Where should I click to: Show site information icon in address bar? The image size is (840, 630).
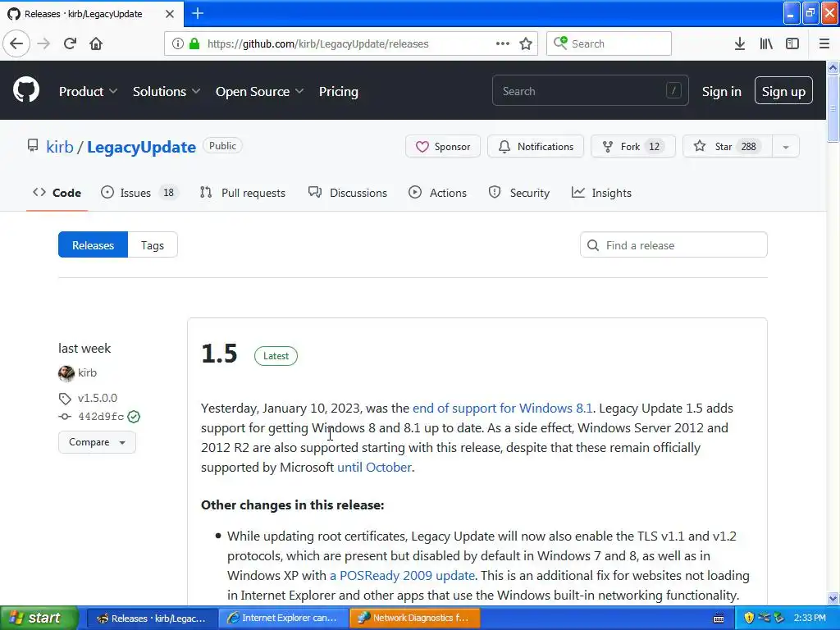(177, 43)
